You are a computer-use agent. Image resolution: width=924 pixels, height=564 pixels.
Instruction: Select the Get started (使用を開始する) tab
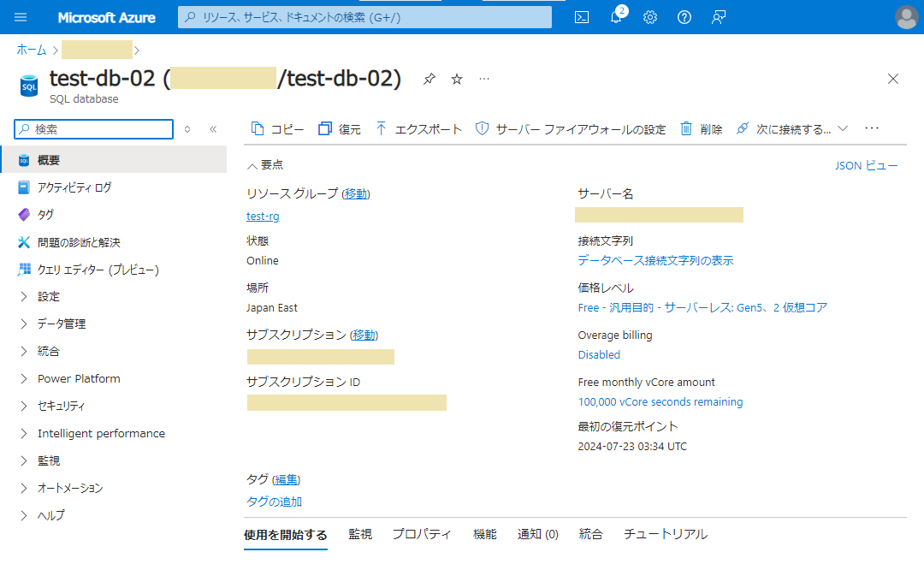[x=285, y=535]
